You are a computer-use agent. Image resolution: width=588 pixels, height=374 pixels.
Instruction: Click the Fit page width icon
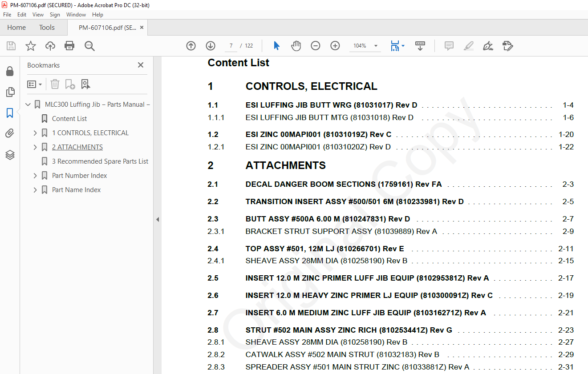pos(394,46)
